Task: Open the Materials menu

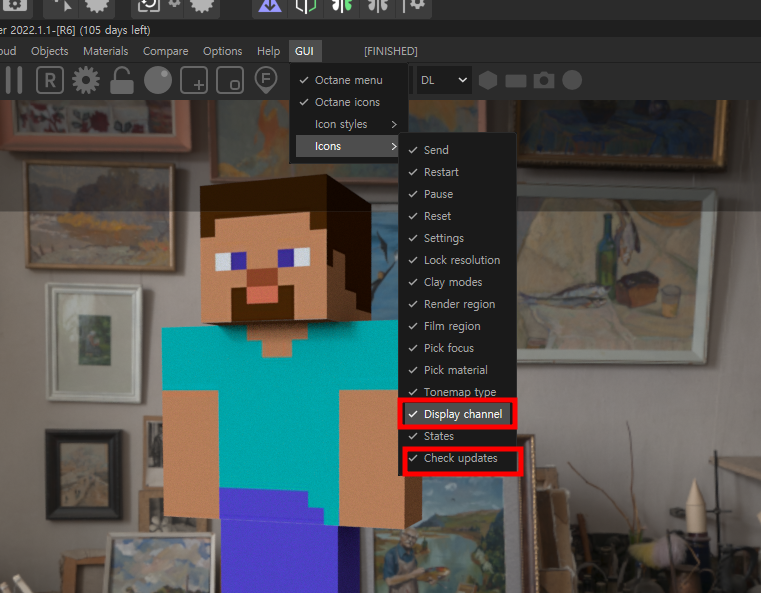Action: (x=105, y=51)
